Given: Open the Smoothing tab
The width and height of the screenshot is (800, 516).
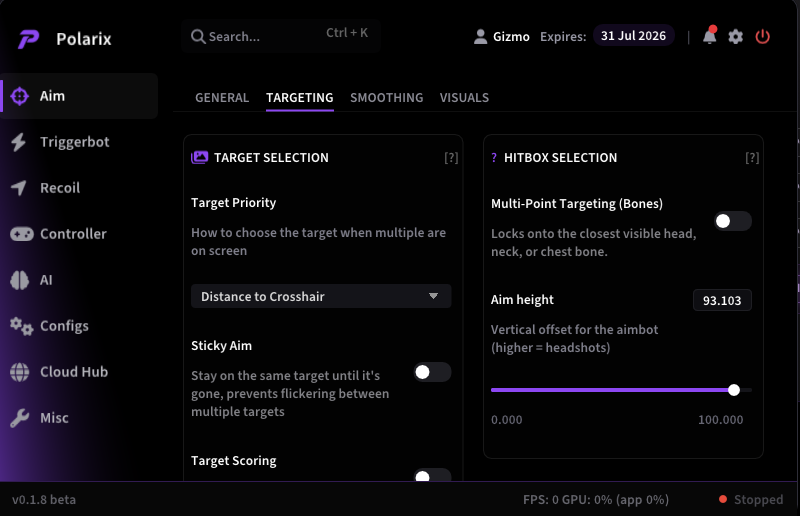Looking at the screenshot, I should point(386,97).
